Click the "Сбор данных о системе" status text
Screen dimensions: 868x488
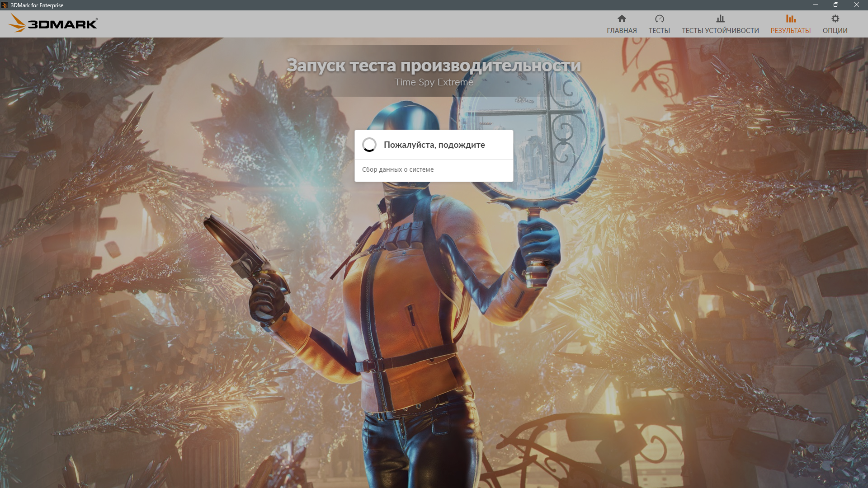(x=398, y=169)
